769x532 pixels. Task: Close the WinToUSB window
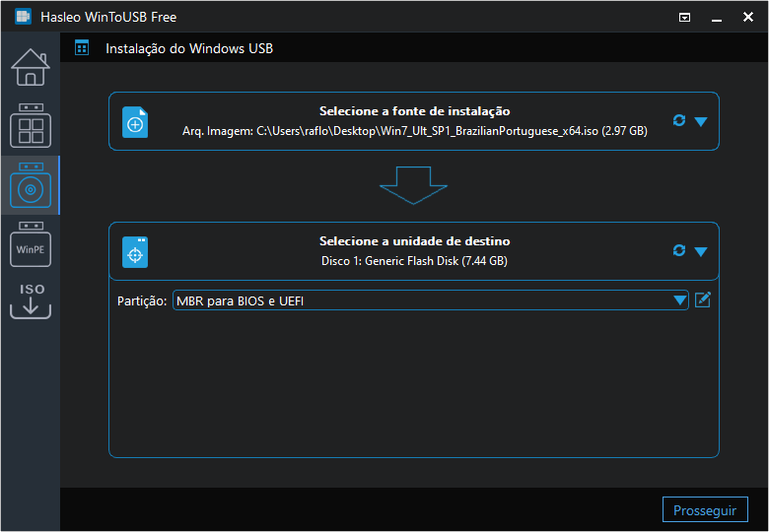click(748, 17)
